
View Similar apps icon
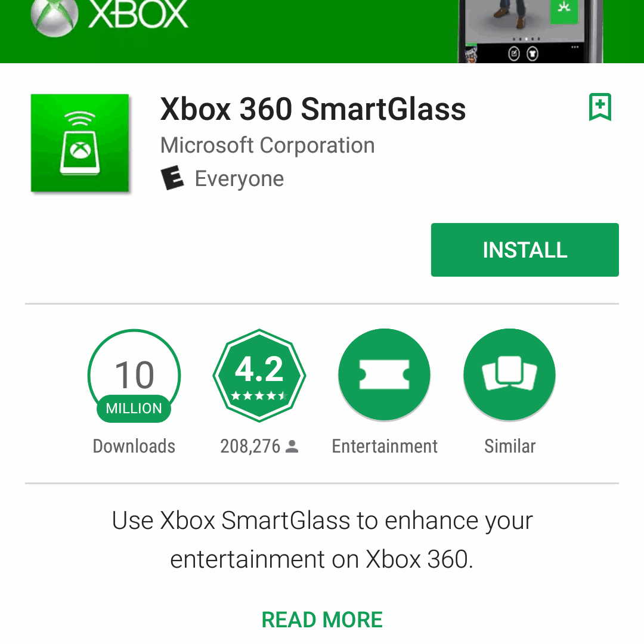click(510, 374)
